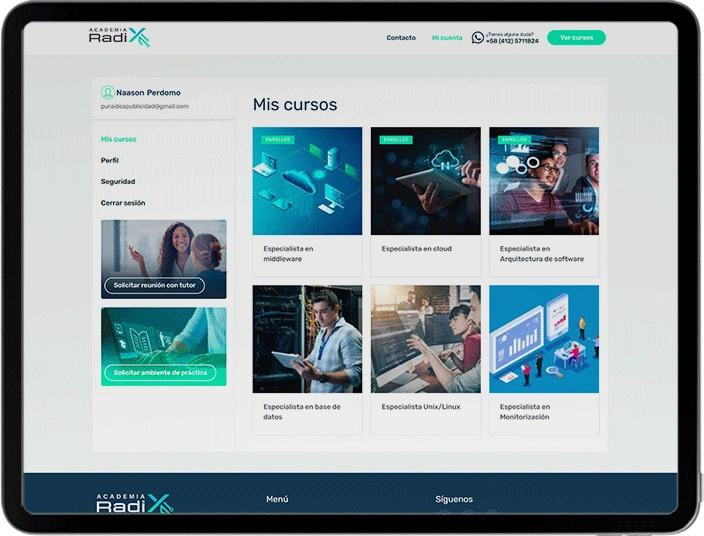Open the Perfil sidebar section
The height and width of the screenshot is (536, 704).
coord(109,160)
